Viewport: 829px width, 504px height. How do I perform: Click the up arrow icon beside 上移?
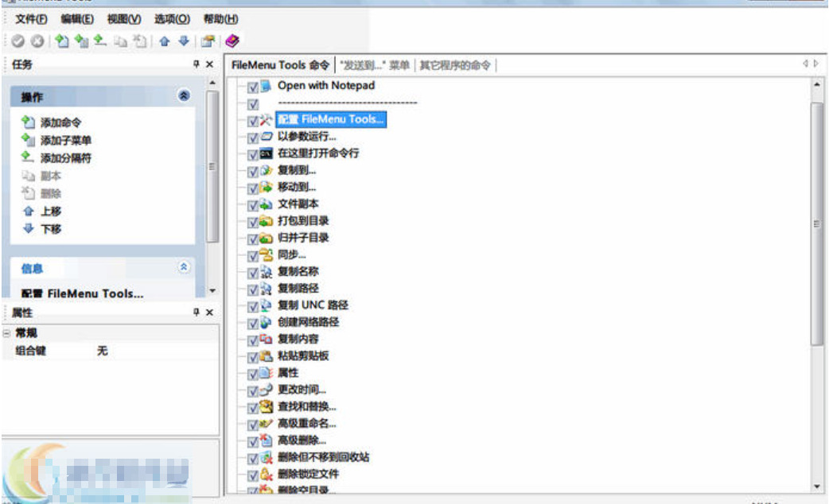click(x=29, y=211)
